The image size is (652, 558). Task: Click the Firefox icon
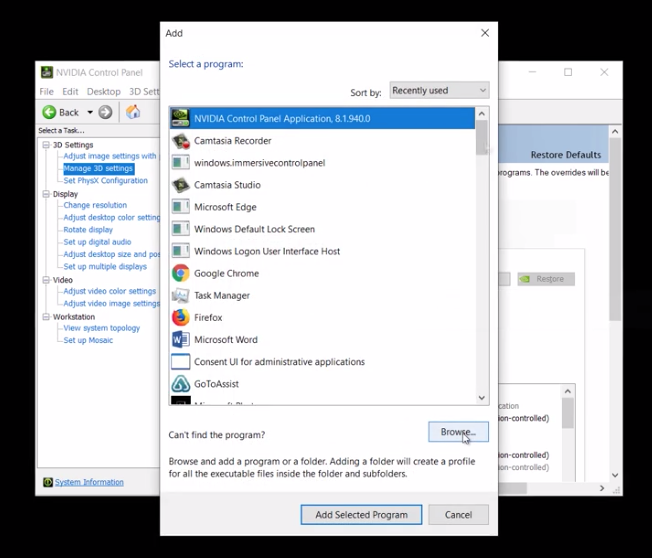pos(180,317)
